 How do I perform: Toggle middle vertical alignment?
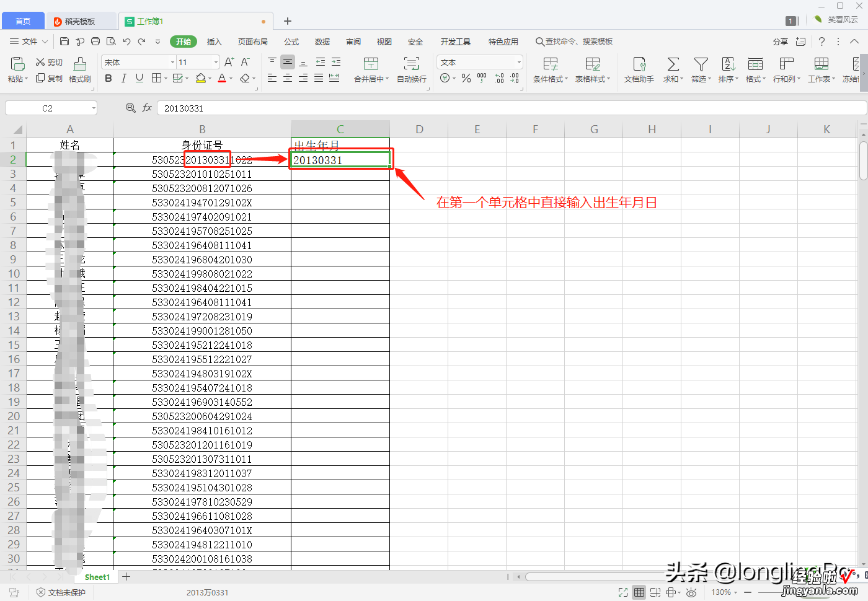tap(288, 62)
